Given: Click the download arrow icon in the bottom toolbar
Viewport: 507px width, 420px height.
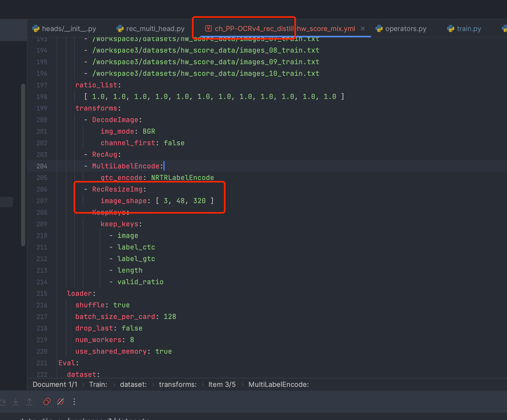Looking at the screenshot, I should tap(16, 401).
